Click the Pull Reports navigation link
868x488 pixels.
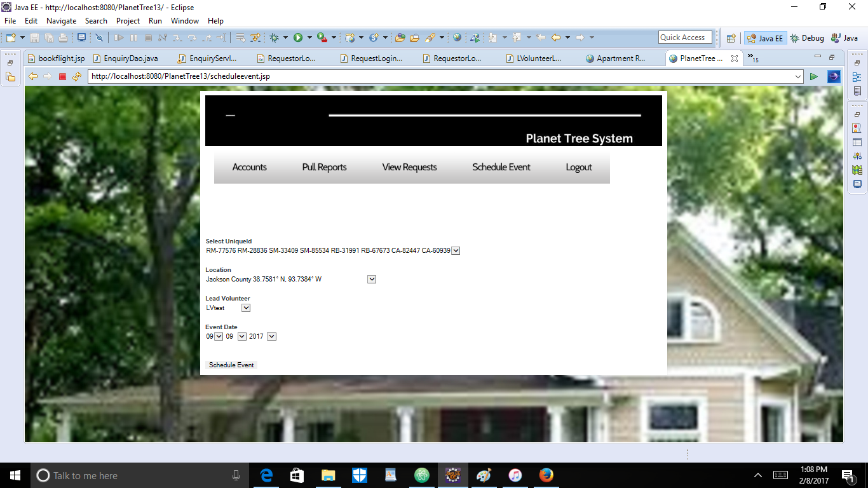point(324,167)
